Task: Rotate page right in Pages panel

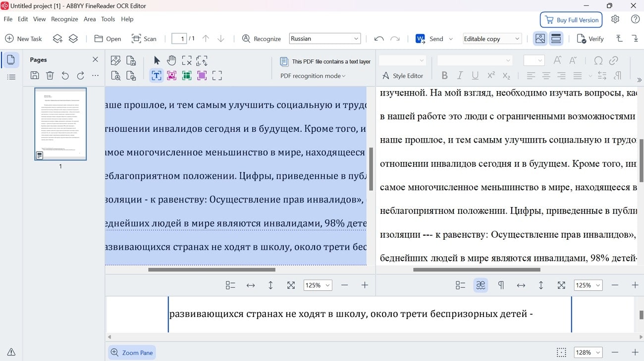Action: point(80,75)
